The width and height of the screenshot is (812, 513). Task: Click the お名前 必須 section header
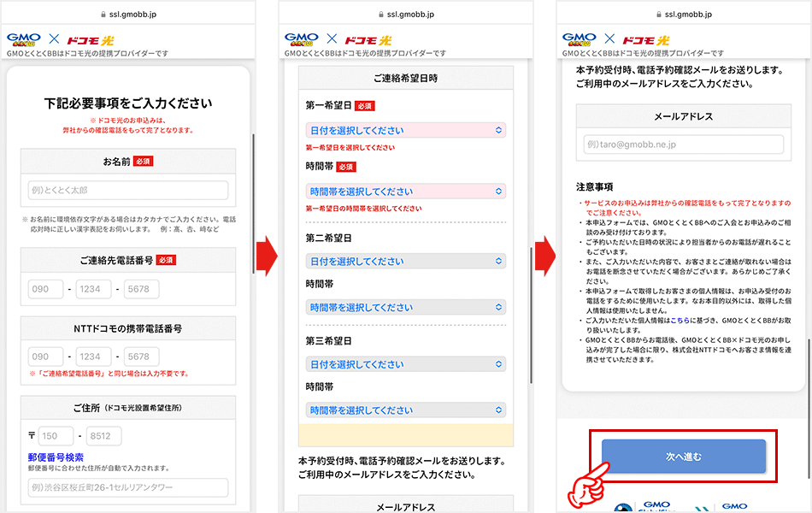(x=128, y=161)
